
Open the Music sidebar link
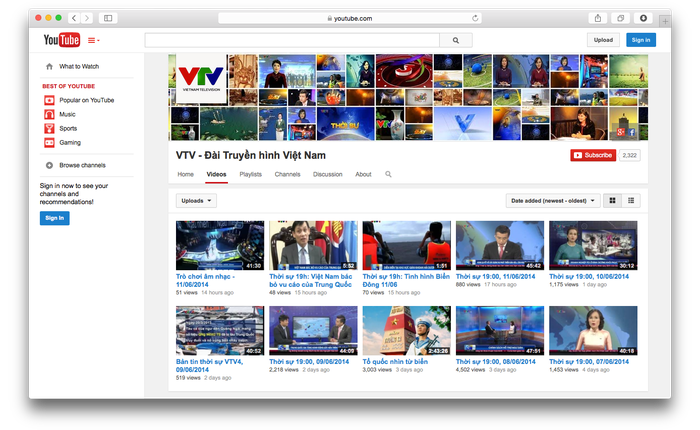point(67,114)
